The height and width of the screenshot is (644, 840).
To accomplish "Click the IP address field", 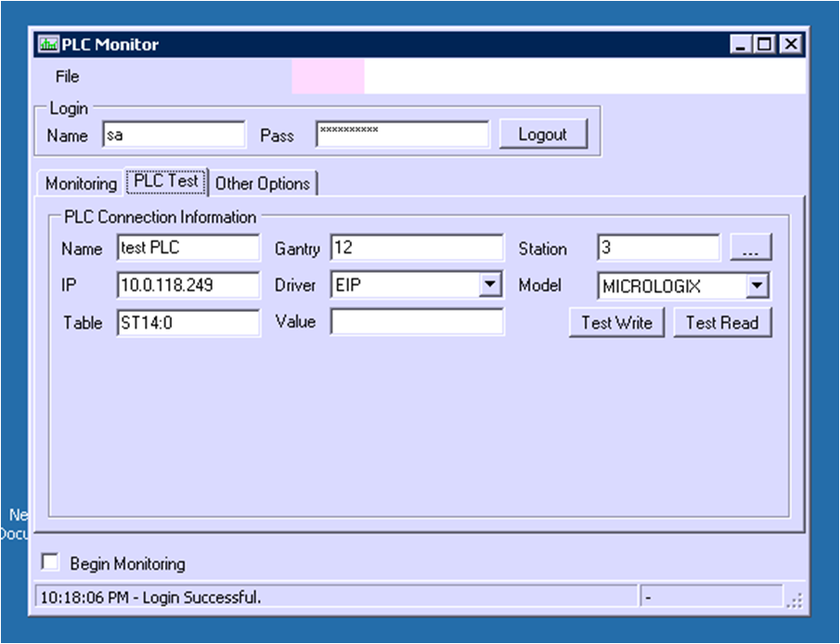I will click(x=188, y=286).
